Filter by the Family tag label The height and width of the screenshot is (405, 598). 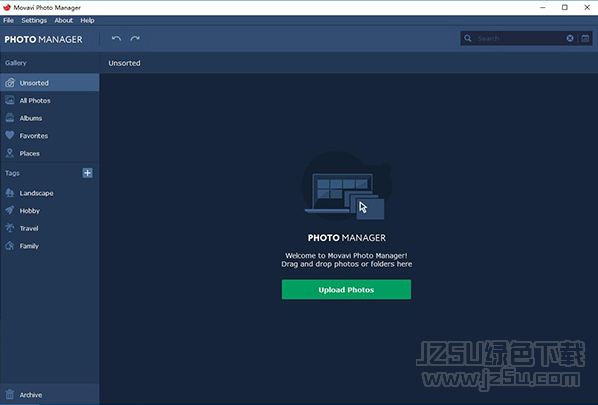click(29, 246)
